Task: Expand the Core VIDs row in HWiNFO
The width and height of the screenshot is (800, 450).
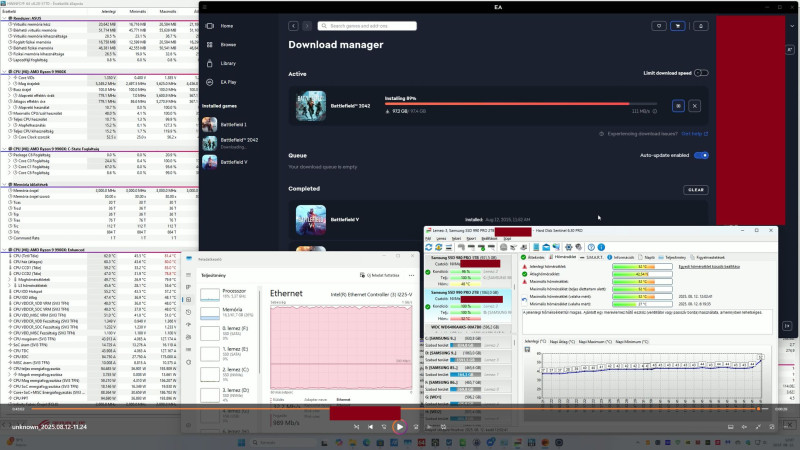Action: [10, 78]
